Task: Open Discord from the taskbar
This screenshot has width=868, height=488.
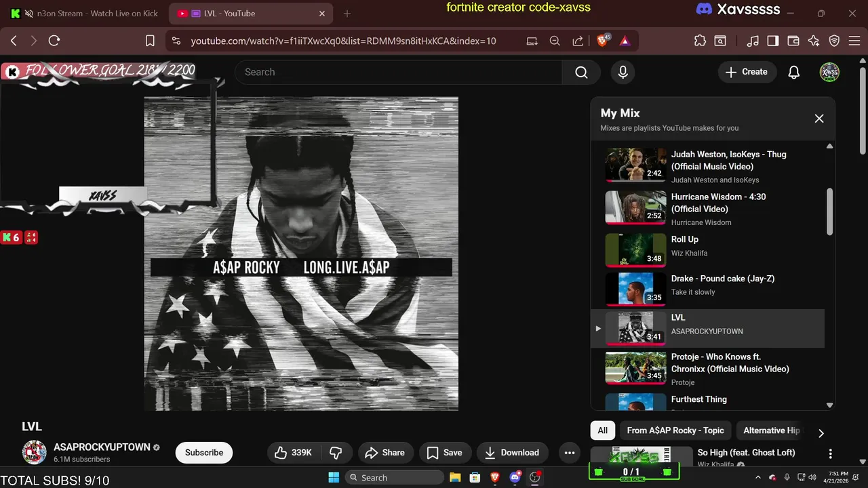Action: click(515, 477)
